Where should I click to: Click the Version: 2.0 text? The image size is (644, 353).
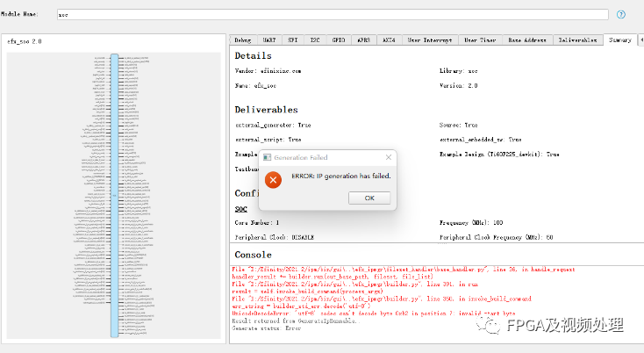[458, 86]
